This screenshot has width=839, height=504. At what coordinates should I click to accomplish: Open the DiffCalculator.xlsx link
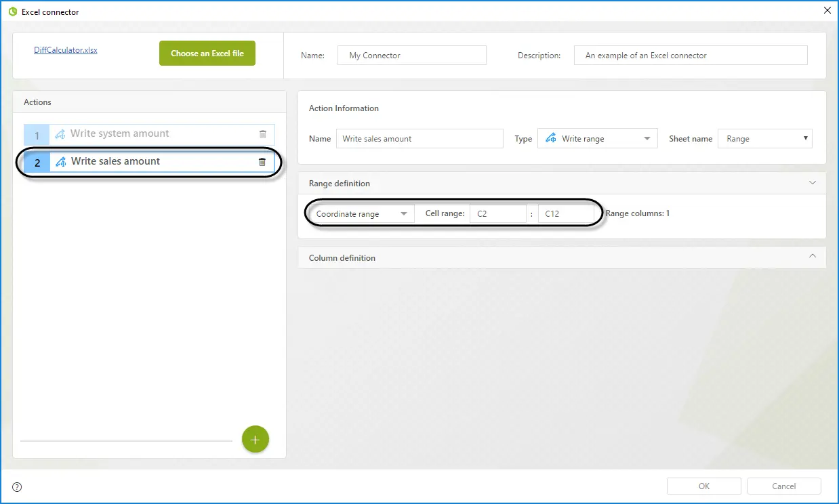(x=66, y=50)
